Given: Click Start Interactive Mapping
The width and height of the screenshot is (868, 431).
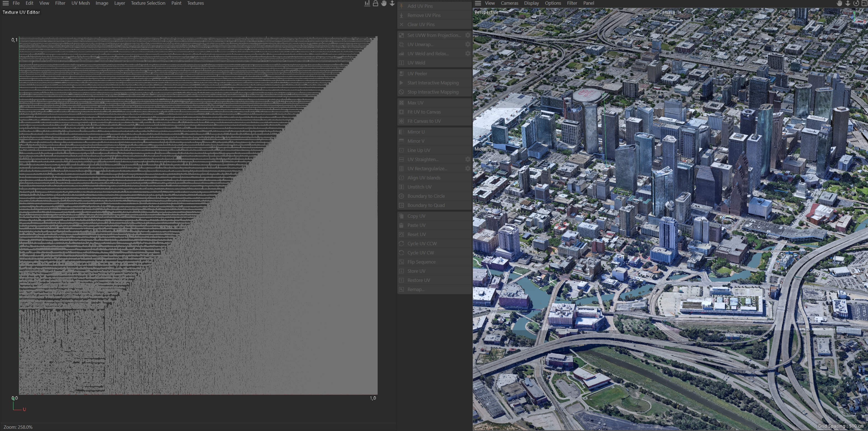Looking at the screenshot, I should click(x=434, y=82).
